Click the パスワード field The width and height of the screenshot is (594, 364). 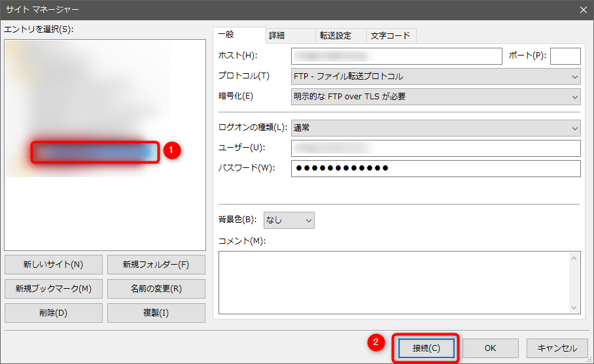(x=436, y=169)
